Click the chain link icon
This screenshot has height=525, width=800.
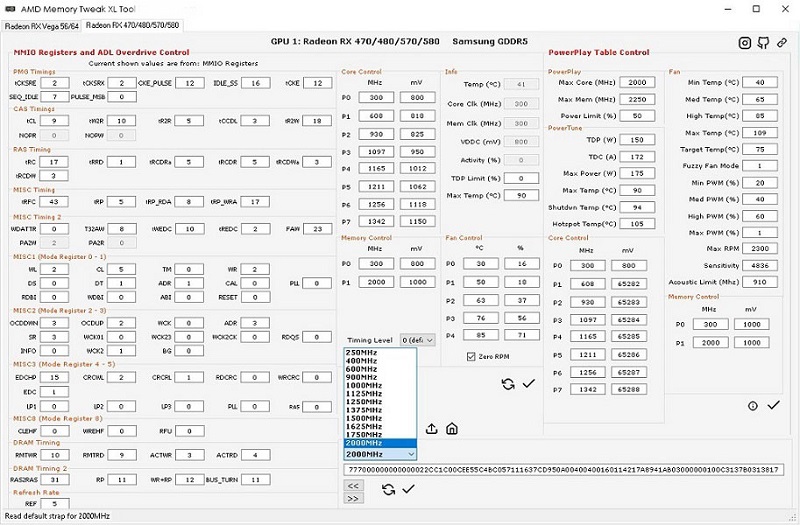[781, 42]
